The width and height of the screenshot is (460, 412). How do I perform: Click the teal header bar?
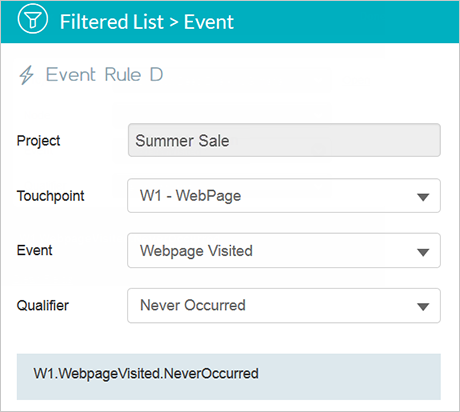230,22
